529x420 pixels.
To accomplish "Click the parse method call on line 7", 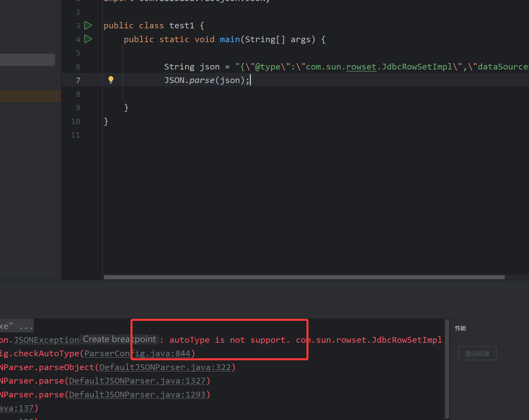I will [x=202, y=80].
